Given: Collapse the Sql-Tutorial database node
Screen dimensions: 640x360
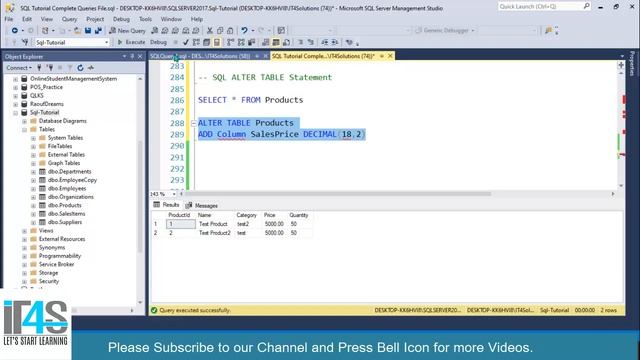Looking at the screenshot, I should [16, 113].
